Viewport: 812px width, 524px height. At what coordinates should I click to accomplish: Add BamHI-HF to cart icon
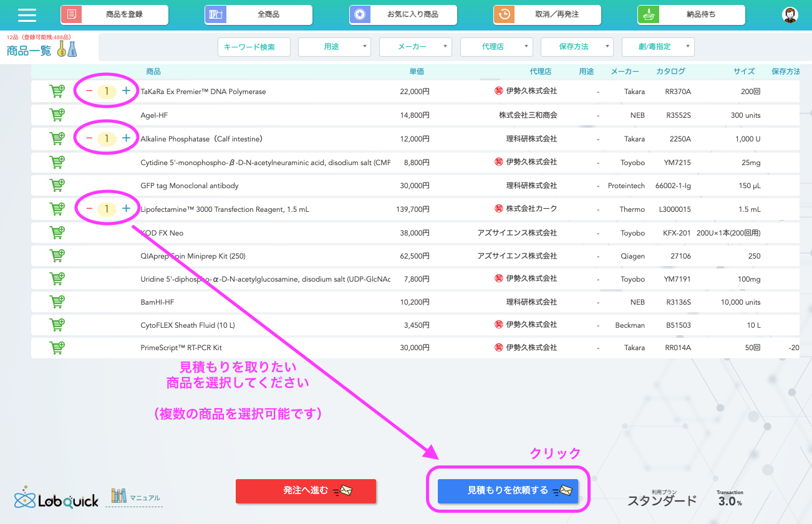[x=57, y=302]
